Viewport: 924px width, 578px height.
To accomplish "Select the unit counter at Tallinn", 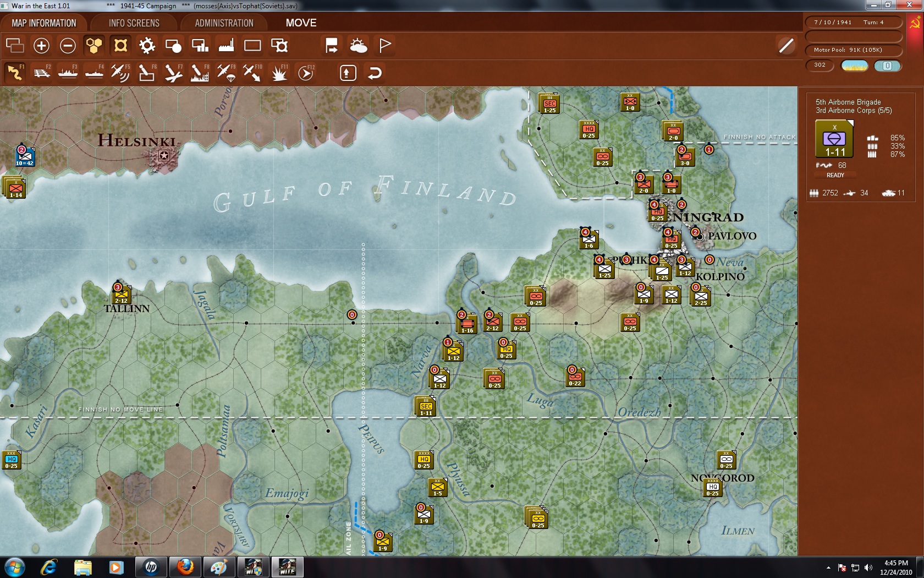I will click(x=122, y=295).
